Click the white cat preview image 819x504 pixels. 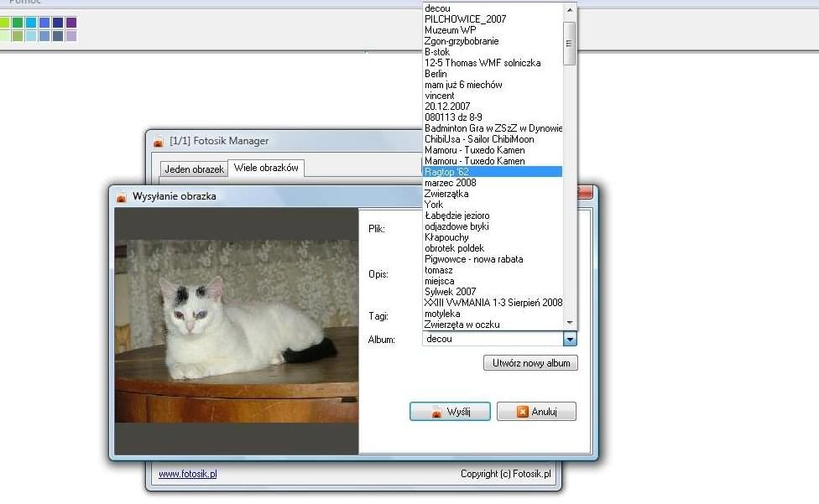tap(237, 330)
